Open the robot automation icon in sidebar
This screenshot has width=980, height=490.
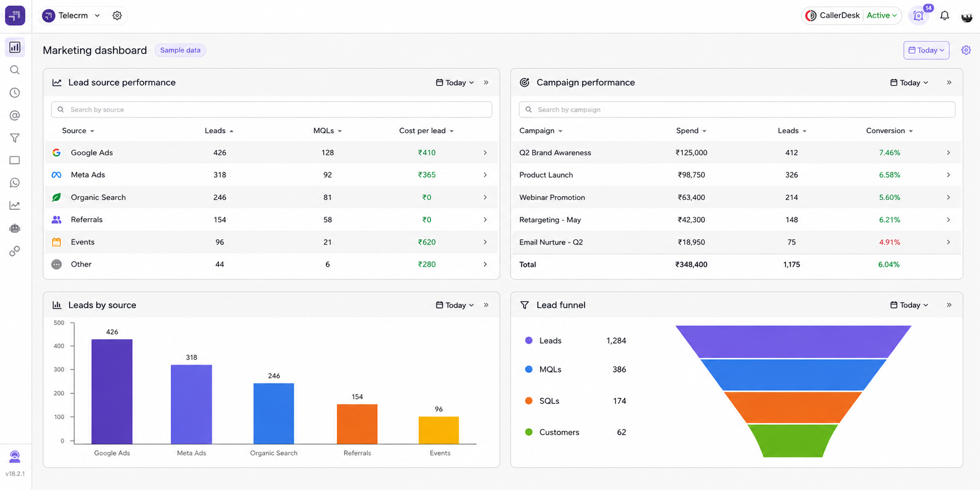(15, 228)
